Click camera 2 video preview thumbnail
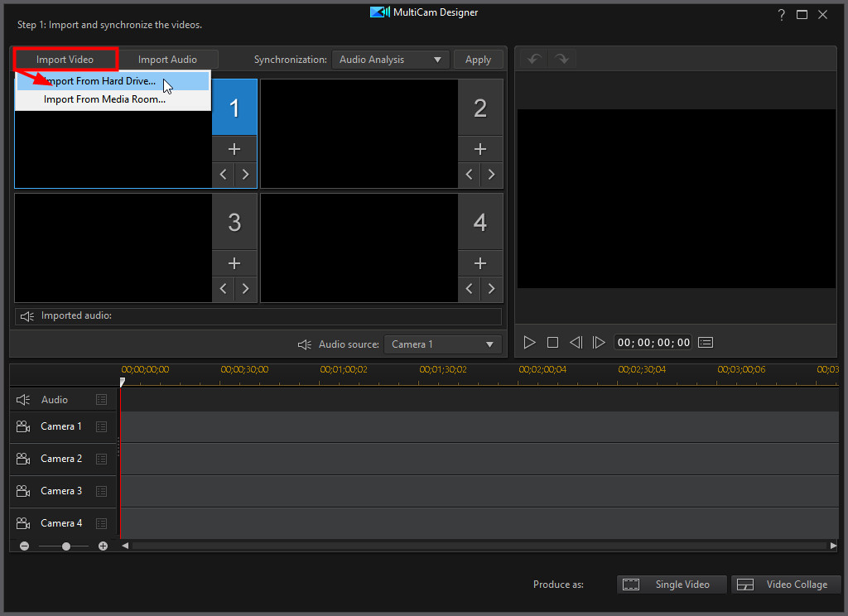 coord(359,134)
